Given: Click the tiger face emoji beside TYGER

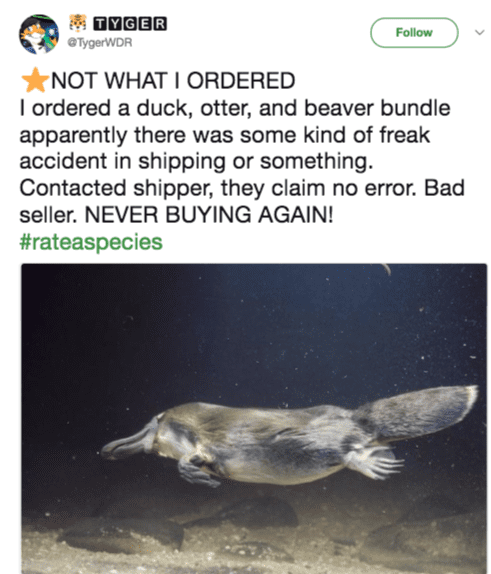Looking at the screenshot, I should (78, 23).
